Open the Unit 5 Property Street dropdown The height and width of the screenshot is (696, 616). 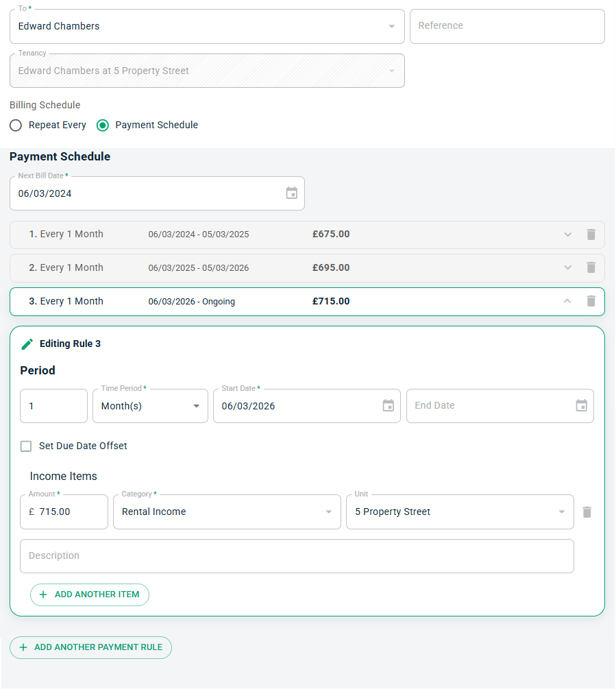coord(459,512)
